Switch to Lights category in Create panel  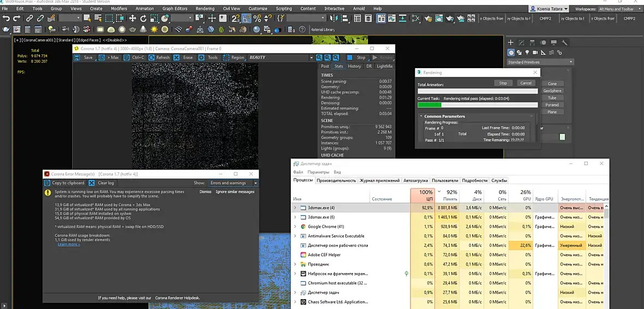point(527,53)
